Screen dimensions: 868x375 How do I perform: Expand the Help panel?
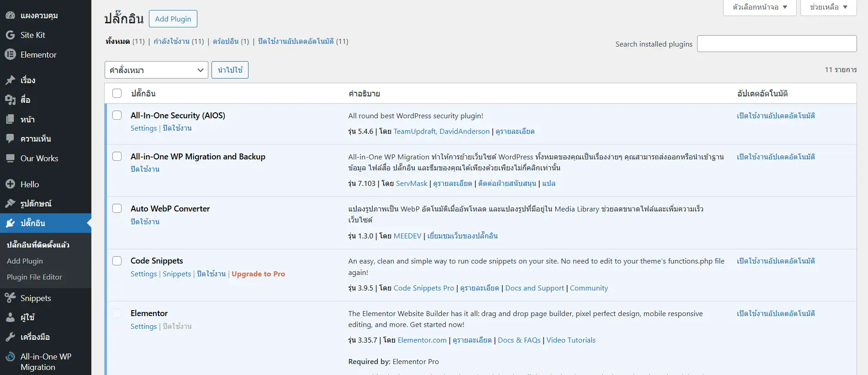pos(828,7)
